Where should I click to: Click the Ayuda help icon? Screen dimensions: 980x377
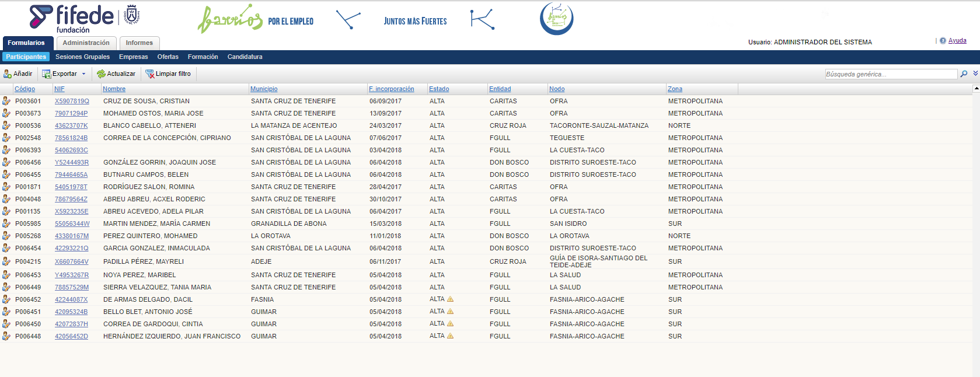943,41
